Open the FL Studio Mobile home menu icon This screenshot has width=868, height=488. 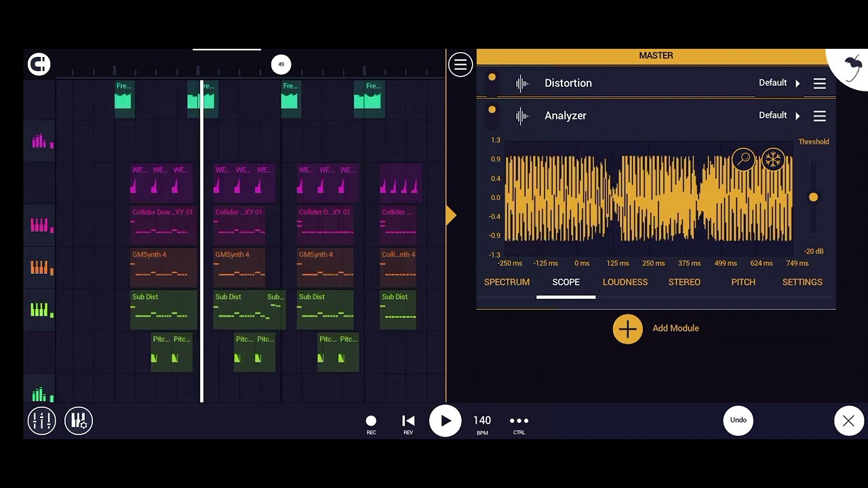pyautogui.click(x=39, y=64)
